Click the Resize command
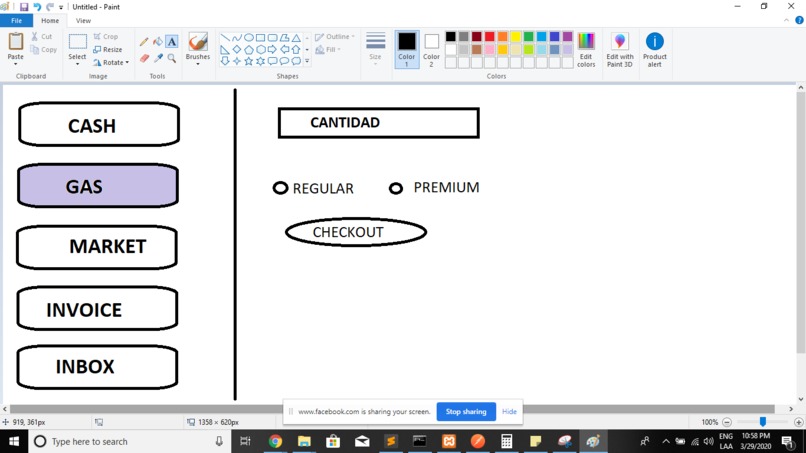Screen dimensions: 806x453 [107, 50]
